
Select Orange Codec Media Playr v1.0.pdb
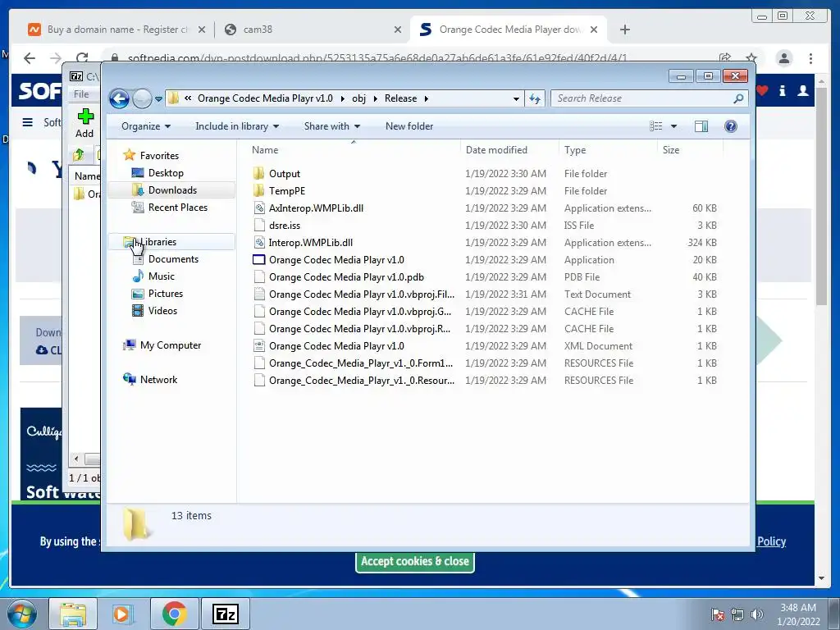pos(346,277)
